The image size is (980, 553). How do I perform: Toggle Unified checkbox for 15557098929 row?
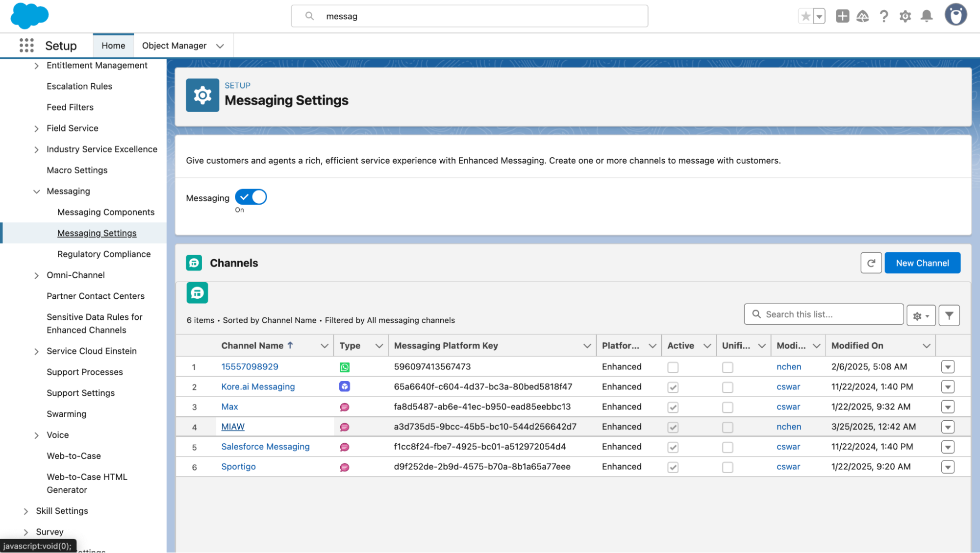[x=728, y=367]
